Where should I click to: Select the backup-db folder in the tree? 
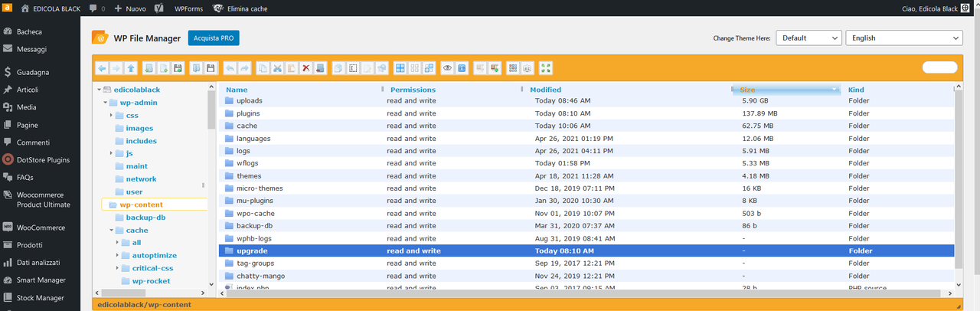[145, 218]
